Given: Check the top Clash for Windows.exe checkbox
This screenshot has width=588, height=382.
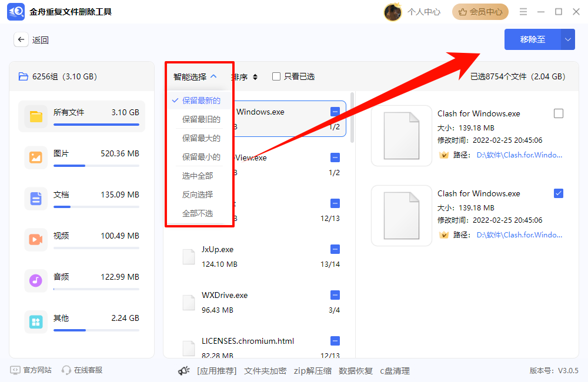Looking at the screenshot, I should pyautogui.click(x=559, y=114).
